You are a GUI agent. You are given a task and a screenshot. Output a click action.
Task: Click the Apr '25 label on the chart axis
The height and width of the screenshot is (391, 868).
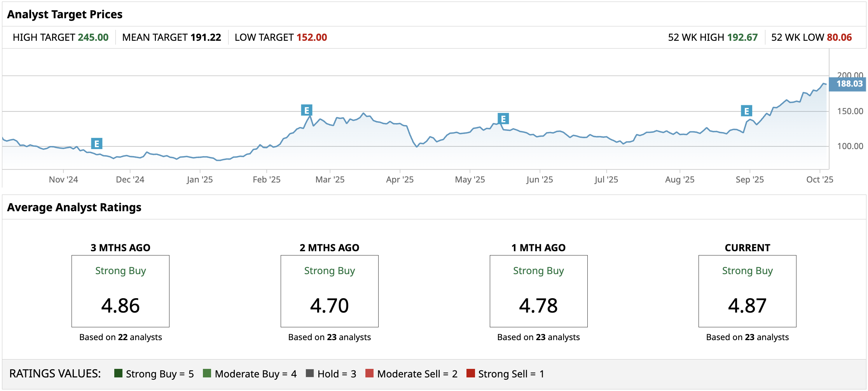tap(400, 179)
